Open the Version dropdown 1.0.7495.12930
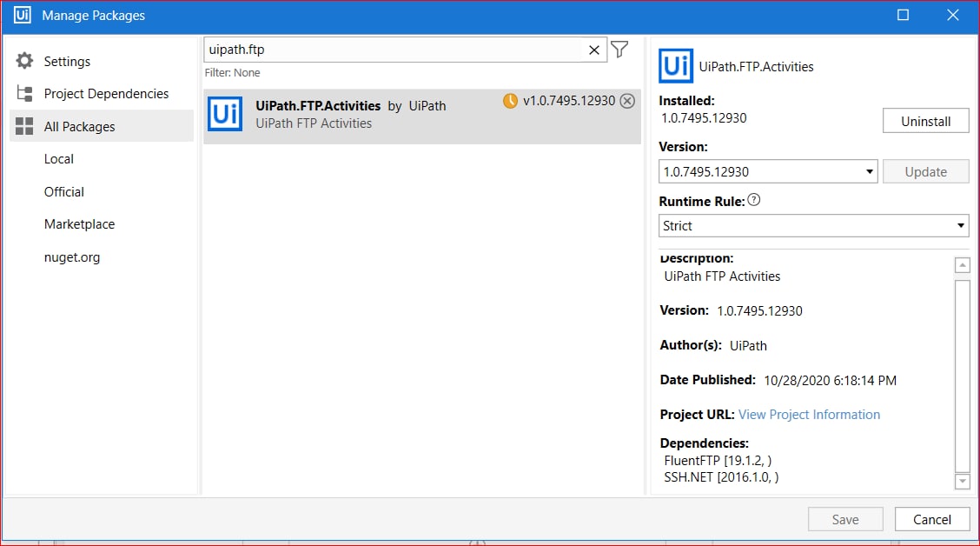Screen dimensions: 980x546 click(x=768, y=171)
